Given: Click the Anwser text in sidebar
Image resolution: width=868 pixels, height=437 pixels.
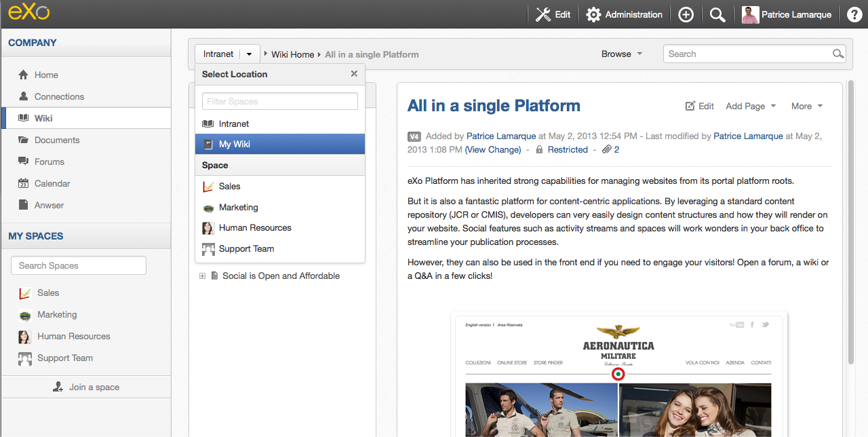Looking at the screenshot, I should tap(50, 205).
